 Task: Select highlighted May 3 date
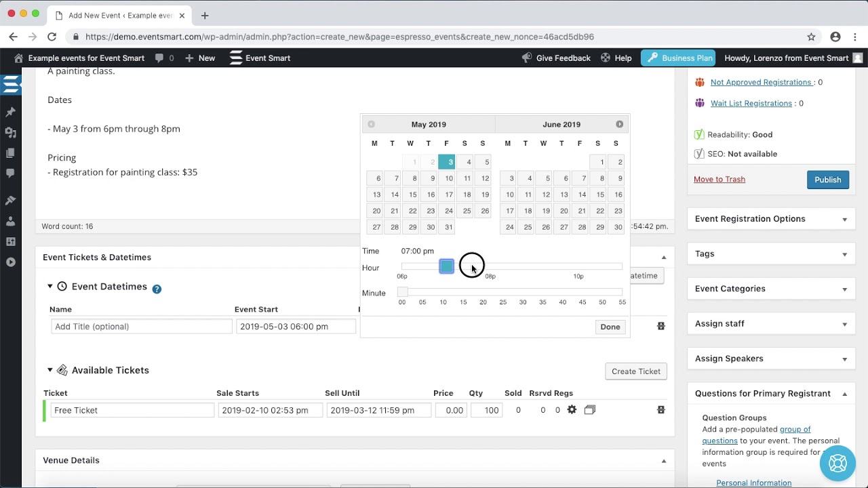448,162
